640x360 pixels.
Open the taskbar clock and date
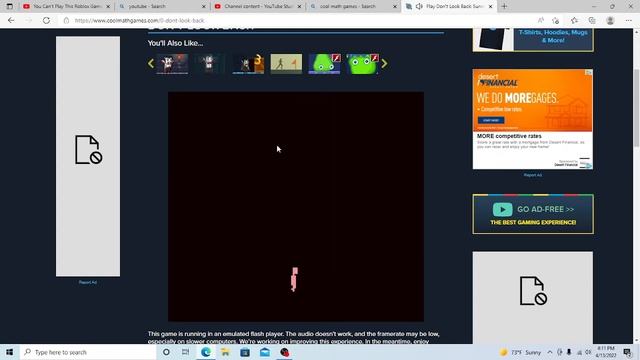coord(606,352)
